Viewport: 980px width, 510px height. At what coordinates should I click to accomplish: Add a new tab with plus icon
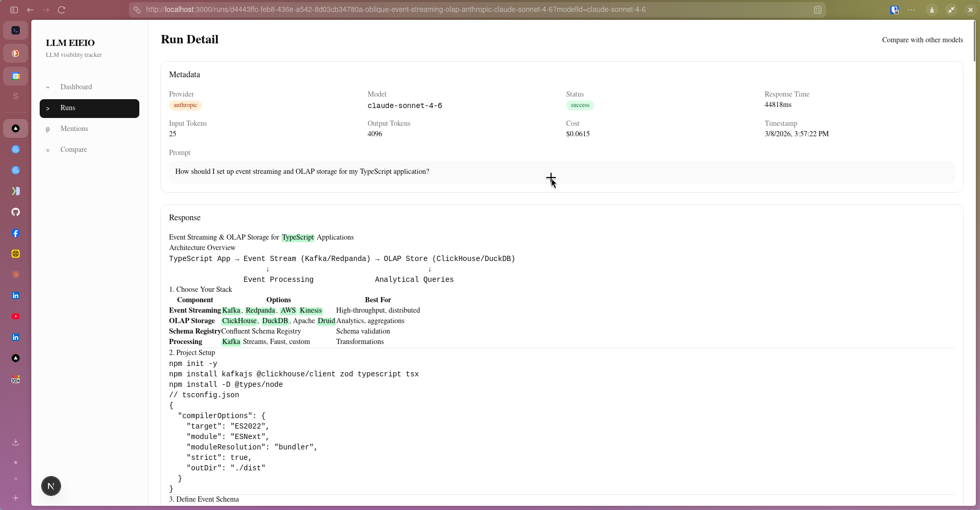tap(16, 498)
